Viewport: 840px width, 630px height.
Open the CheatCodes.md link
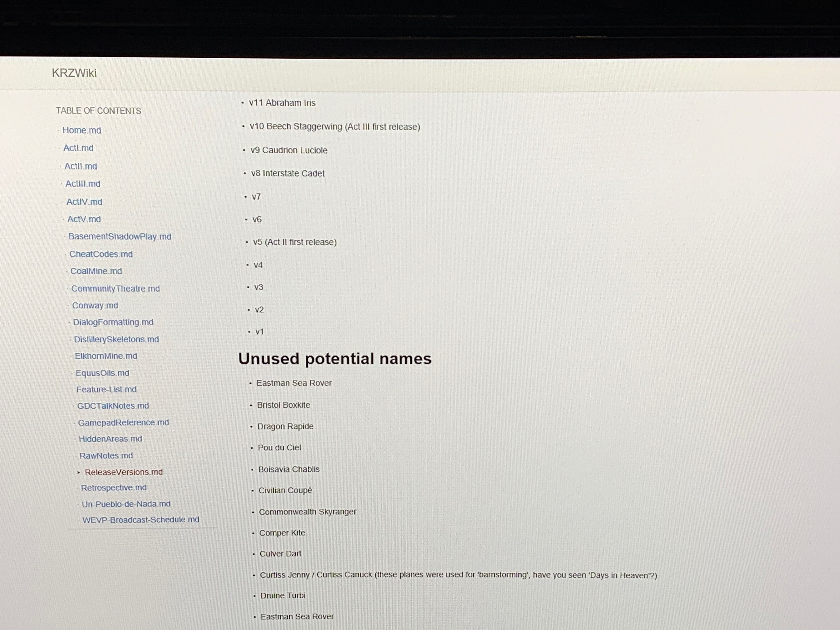tap(101, 254)
